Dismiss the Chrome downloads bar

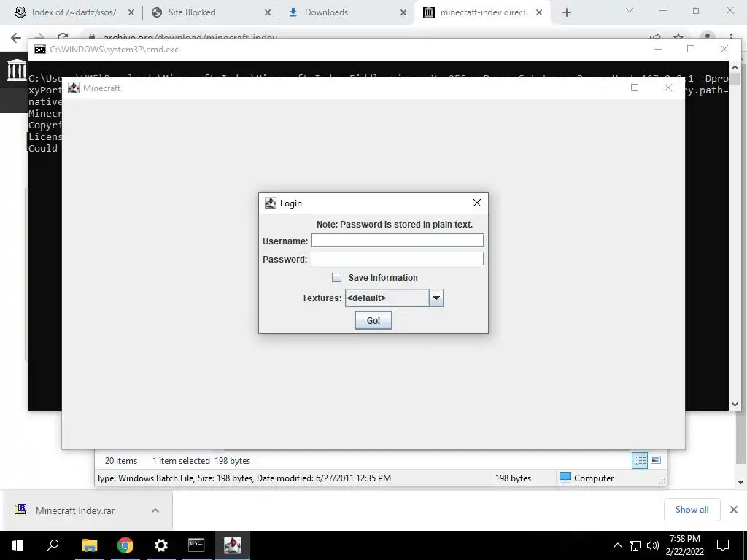(x=734, y=510)
